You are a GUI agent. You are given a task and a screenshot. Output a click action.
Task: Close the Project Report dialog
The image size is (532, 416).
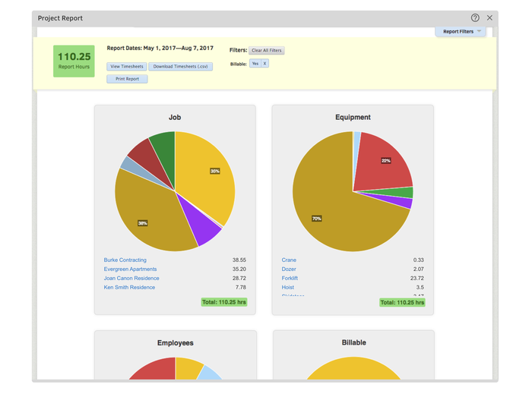[489, 17]
